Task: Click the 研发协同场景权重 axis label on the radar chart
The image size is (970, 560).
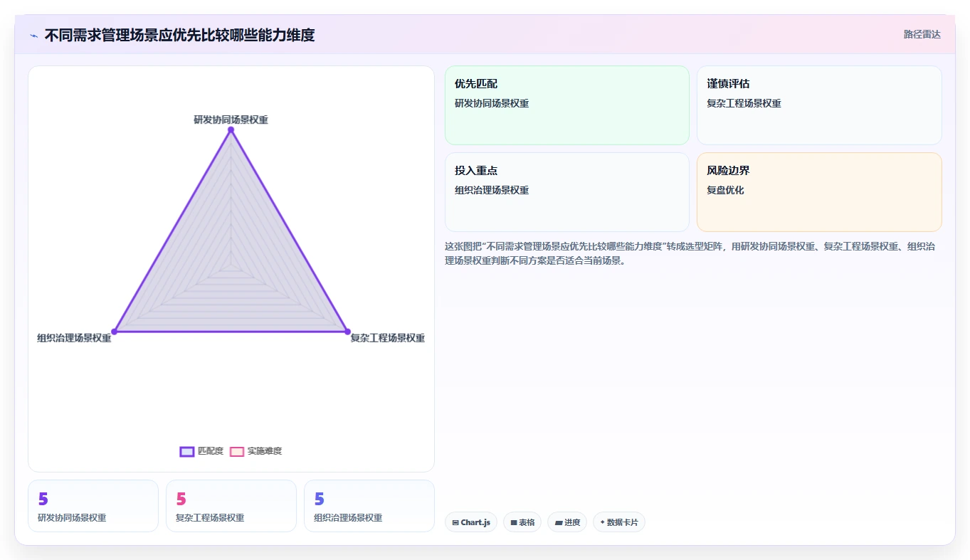Action: [x=231, y=120]
